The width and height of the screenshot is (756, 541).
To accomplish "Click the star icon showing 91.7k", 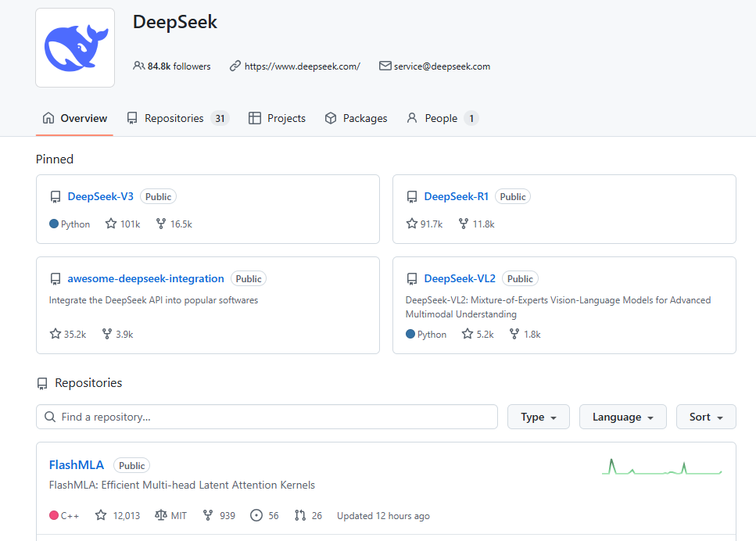I will click(412, 224).
